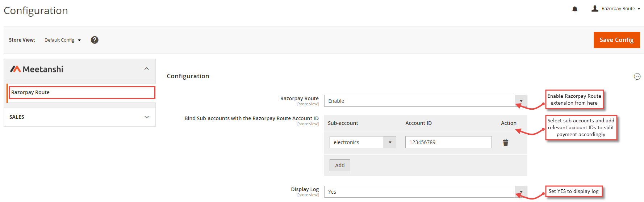The image size is (644, 202).
Task: Open the Display Log Yes dropdown
Action: (x=426, y=192)
